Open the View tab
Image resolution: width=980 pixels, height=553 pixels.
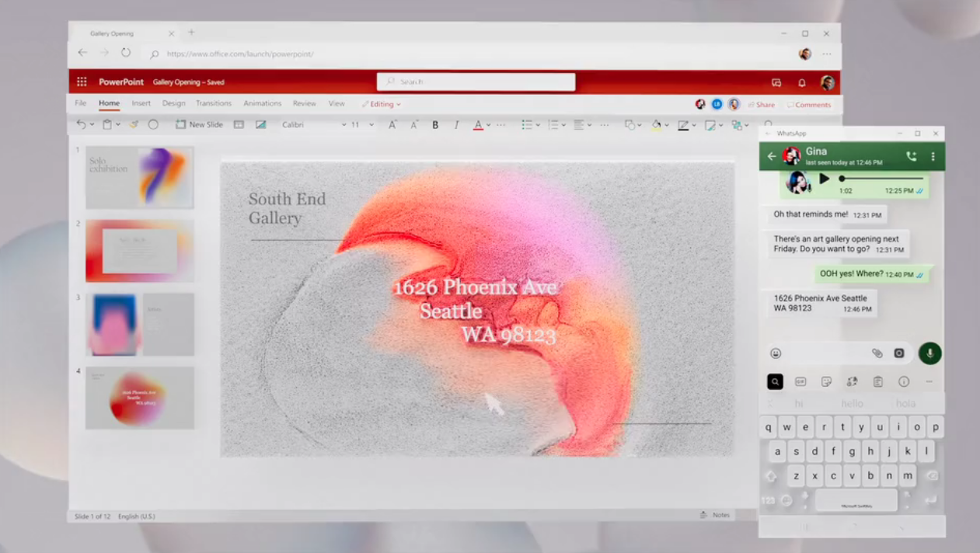336,103
